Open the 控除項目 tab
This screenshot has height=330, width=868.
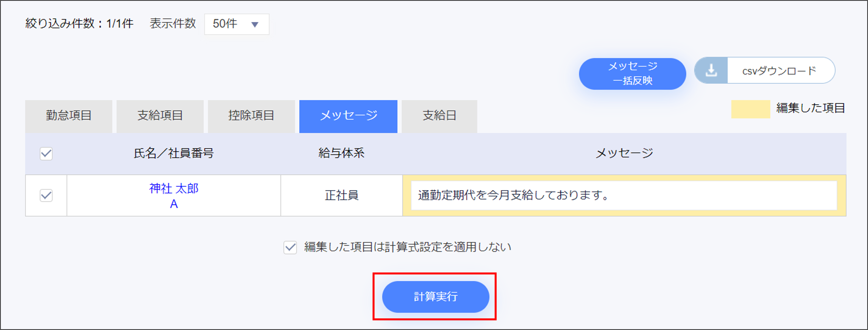click(x=251, y=116)
